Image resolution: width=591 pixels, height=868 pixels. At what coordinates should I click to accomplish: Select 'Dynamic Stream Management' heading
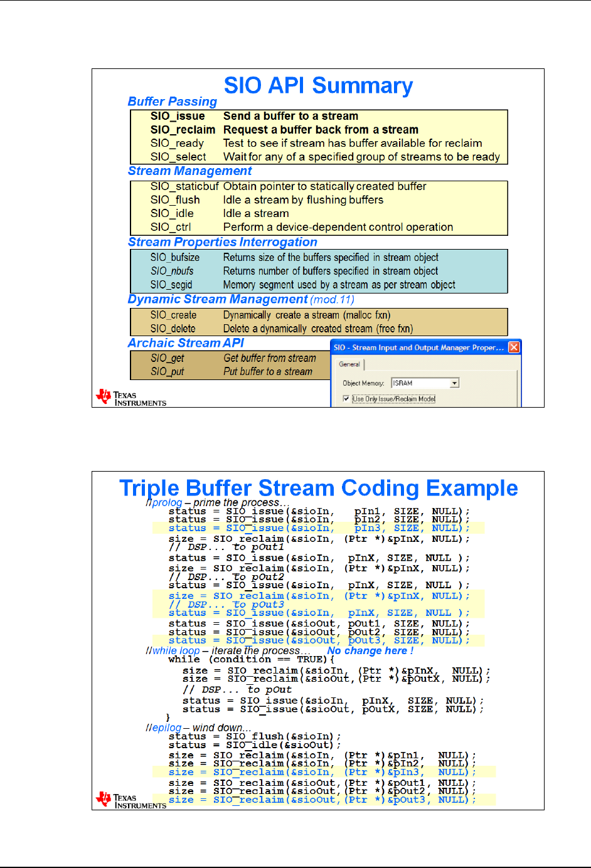218,299
